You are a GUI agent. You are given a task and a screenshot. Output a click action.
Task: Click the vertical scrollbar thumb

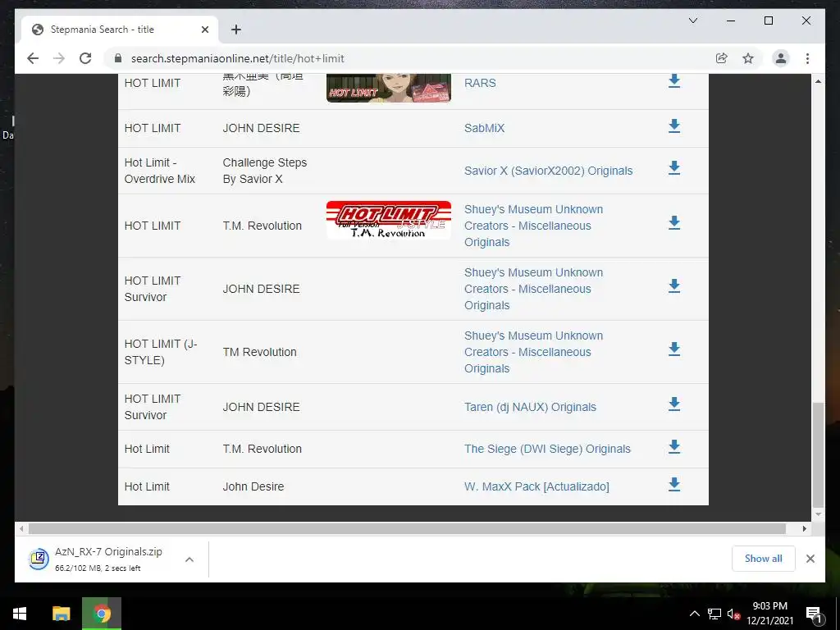pos(818,454)
